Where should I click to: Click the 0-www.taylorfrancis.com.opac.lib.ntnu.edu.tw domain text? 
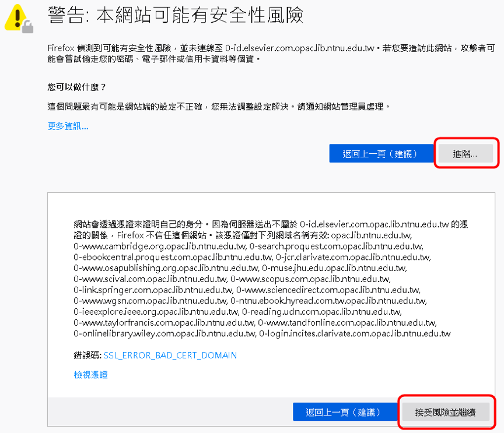[x=164, y=323]
